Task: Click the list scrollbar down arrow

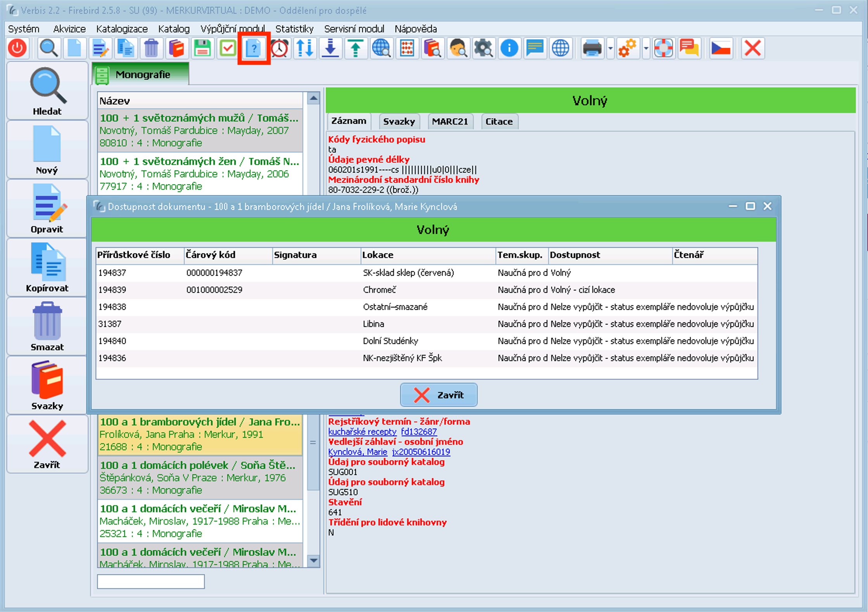Action: pos(313,560)
